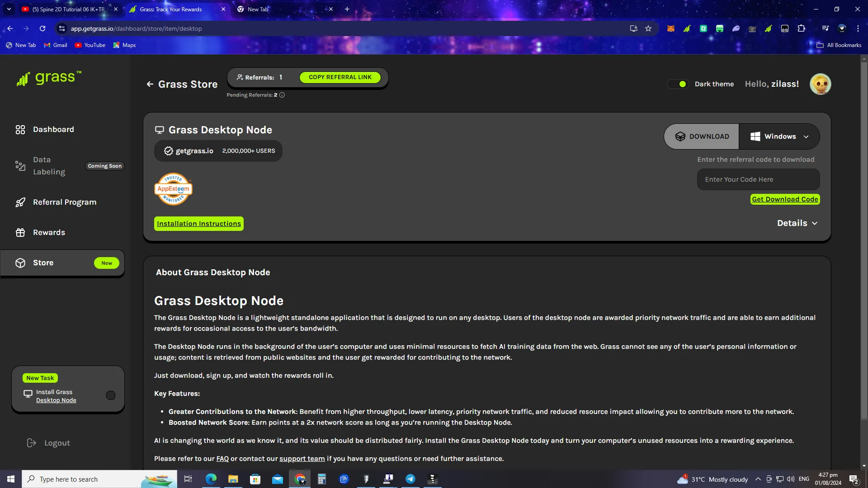Open All Bookmarks folder
The image size is (868, 488).
pyautogui.click(x=839, y=45)
